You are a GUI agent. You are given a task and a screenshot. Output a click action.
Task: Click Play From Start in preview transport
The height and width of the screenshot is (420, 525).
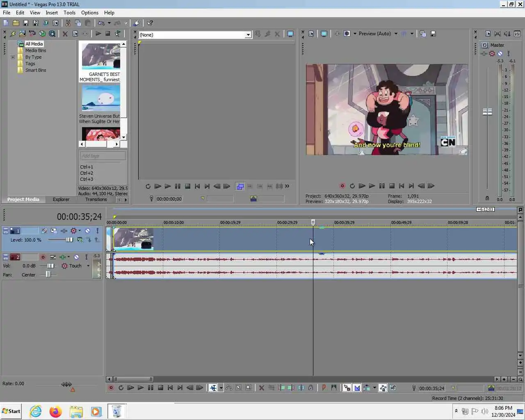point(362,186)
